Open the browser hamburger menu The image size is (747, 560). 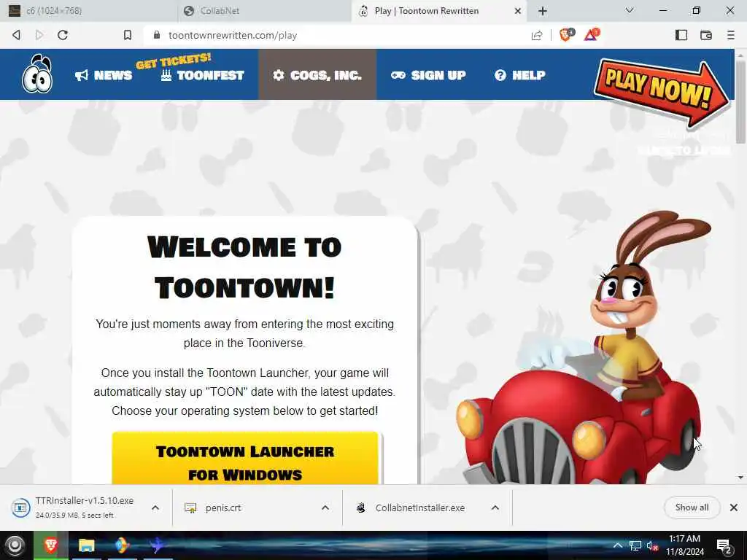pyautogui.click(x=731, y=35)
